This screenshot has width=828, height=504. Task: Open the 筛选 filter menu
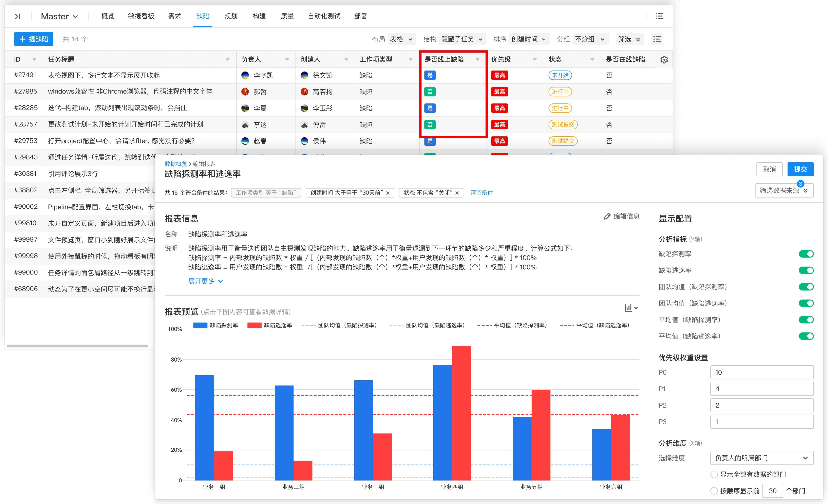tap(629, 39)
